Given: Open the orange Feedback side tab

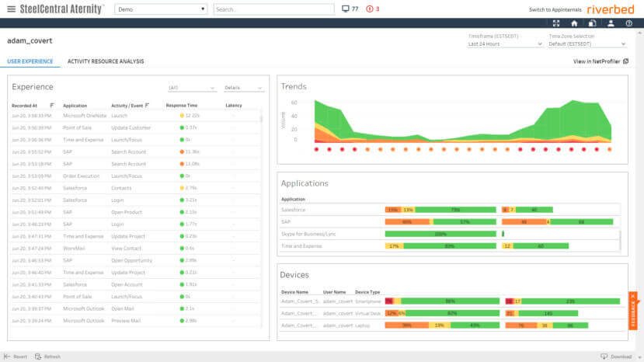Looking at the screenshot, I should click(x=633, y=311).
